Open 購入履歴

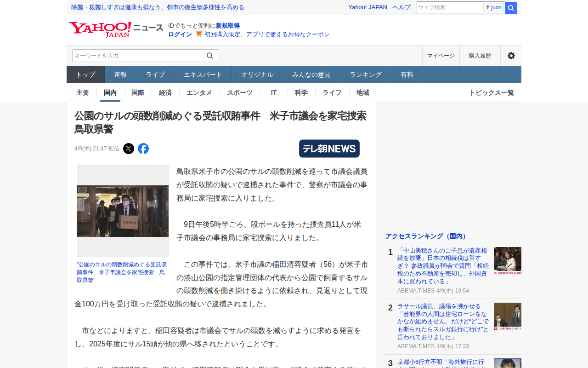(480, 56)
